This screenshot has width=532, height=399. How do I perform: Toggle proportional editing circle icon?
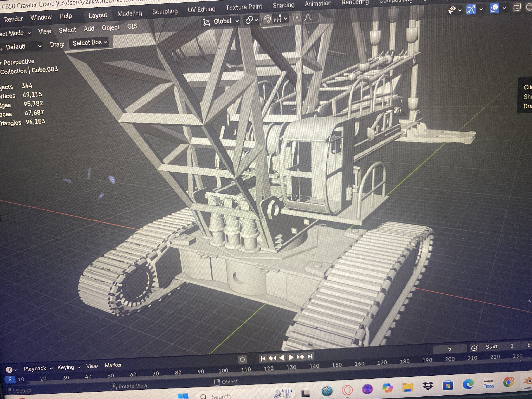coord(297,18)
